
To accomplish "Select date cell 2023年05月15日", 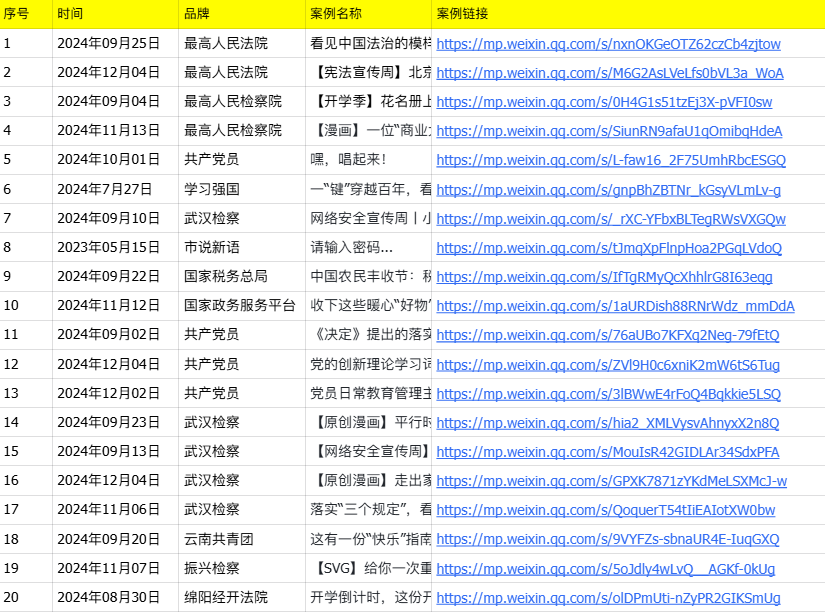I will tap(116, 247).
